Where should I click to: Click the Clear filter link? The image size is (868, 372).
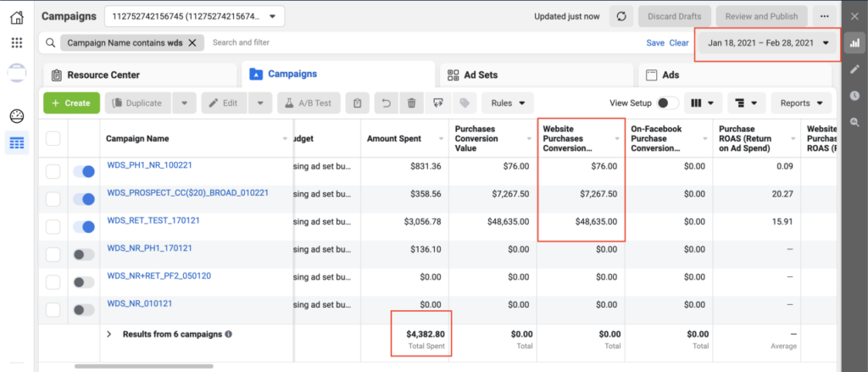pos(679,42)
